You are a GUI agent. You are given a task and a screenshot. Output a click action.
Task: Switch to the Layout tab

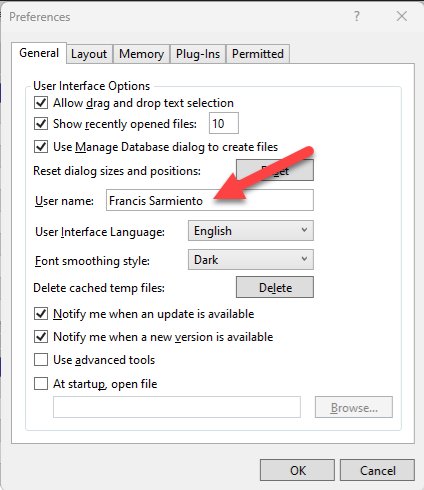89,54
